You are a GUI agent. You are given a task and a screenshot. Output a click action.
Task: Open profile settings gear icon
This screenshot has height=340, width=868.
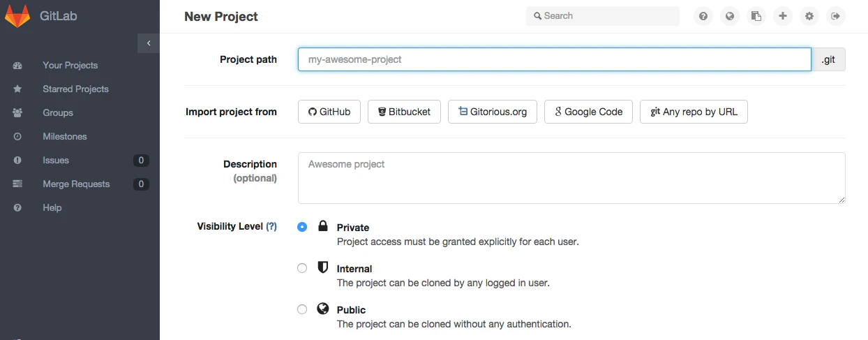pyautogui.click(x=809, y=16)
